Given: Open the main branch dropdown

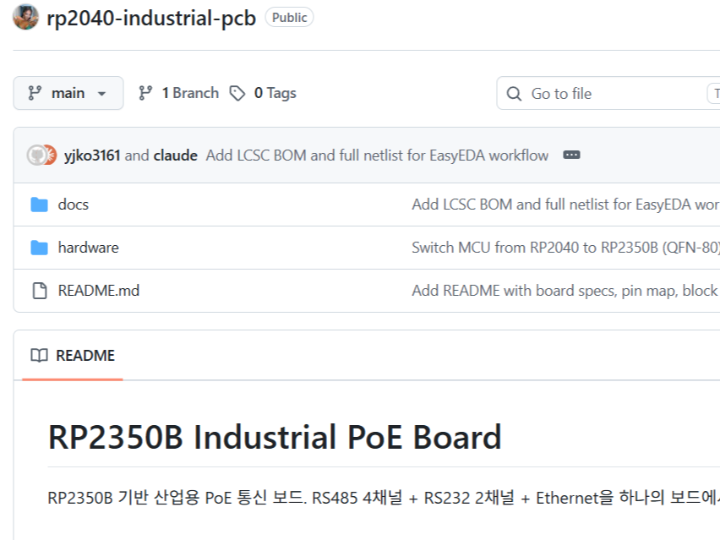Looking at the screenshot, I should 67,93.
